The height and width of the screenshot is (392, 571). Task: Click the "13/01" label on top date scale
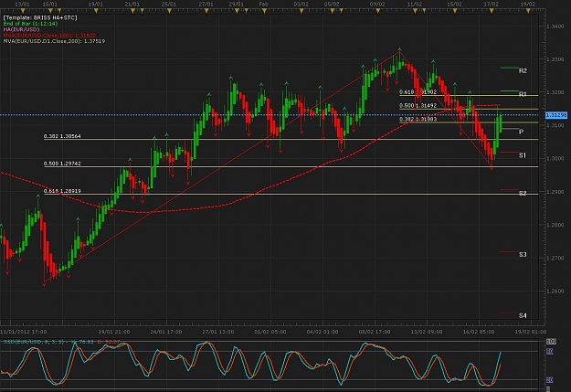pyautogui.click(x=22, y=4)
